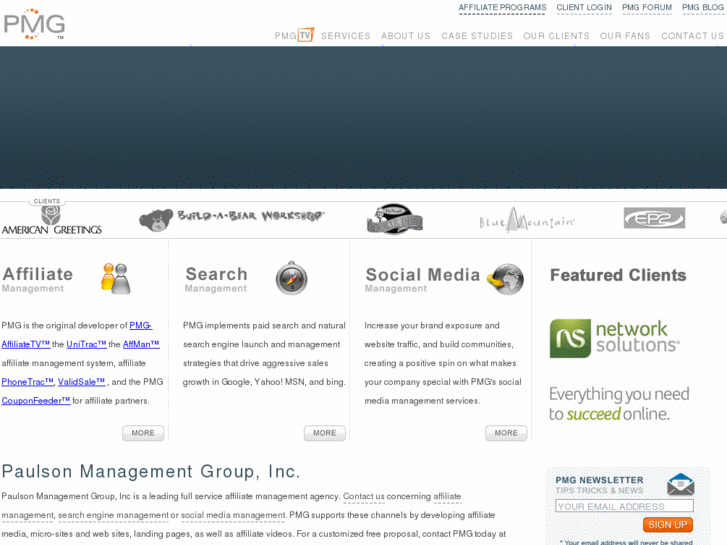
Task: Open the Client Login link
Action: [x=584, y=7]
